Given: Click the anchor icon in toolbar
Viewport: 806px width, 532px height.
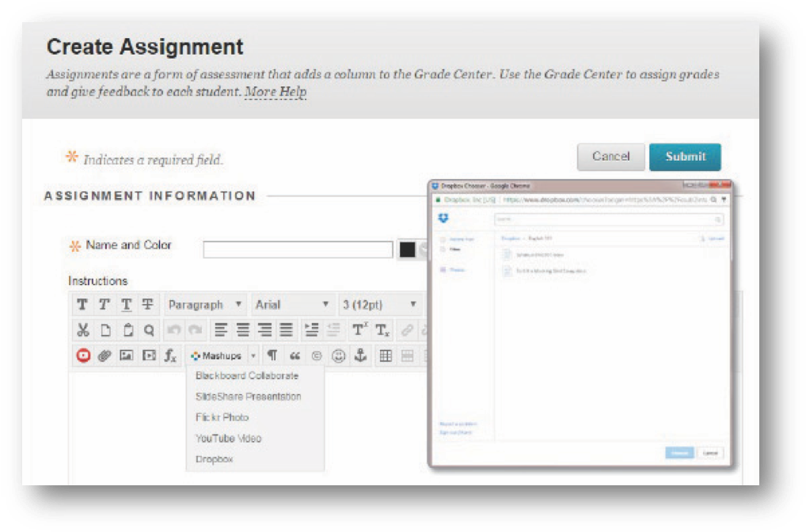Looking at the screenshot, I should 360,356.
